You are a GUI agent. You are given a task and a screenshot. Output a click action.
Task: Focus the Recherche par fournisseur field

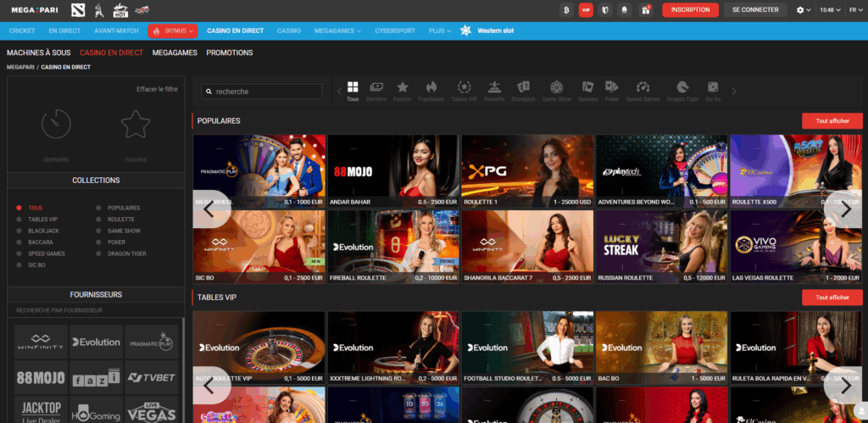(x=96, y=310)
